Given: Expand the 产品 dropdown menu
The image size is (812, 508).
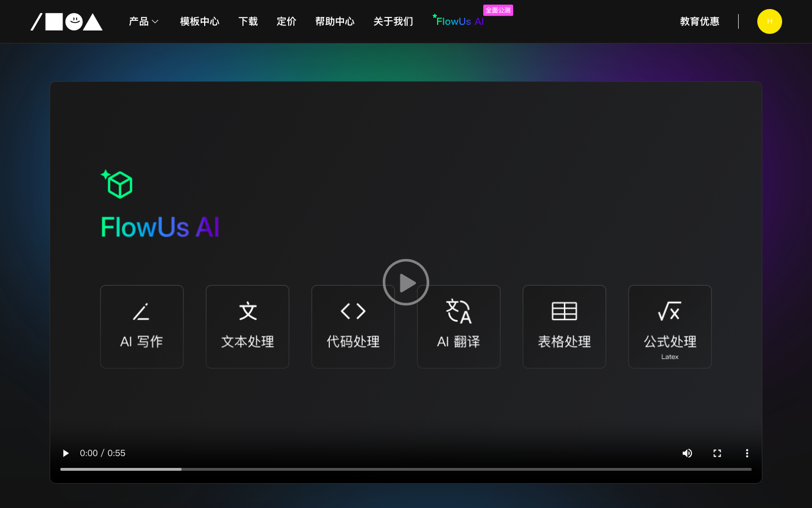Looking at the screenshot, I should pos(144,21).
